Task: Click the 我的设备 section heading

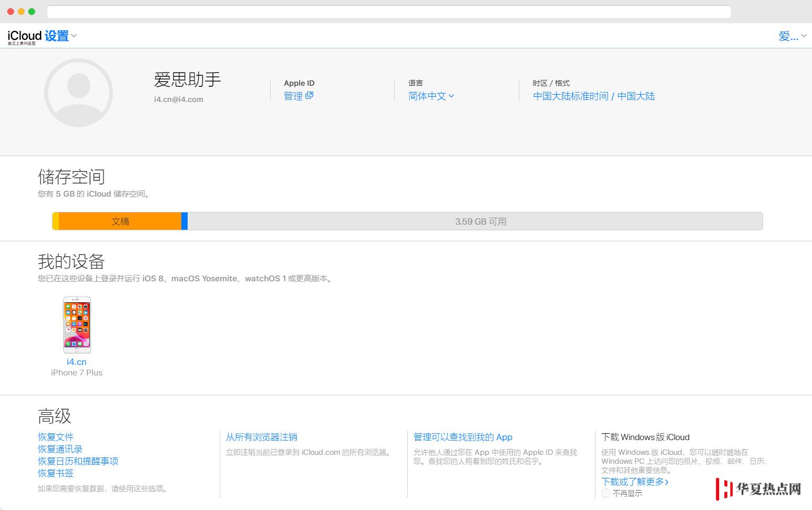Action: coord(71,261)
